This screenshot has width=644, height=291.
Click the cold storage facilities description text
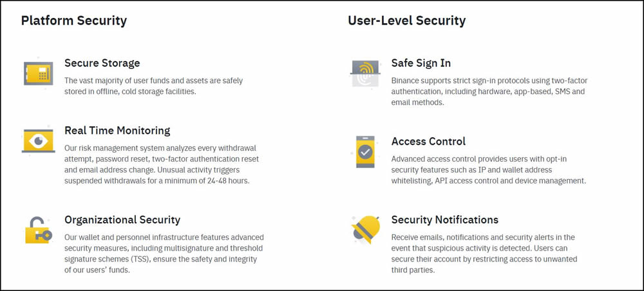pos(153,86)
